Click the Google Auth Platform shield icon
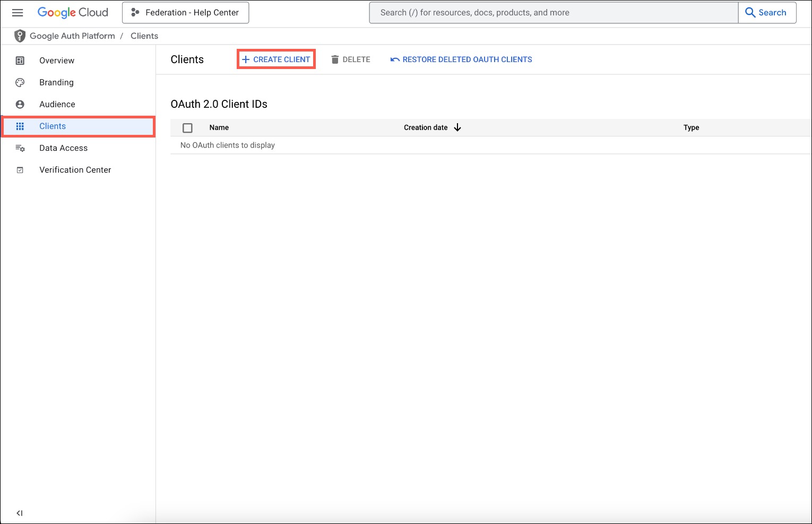The height and width of the screenshot is (524, 812). (20, 36)
